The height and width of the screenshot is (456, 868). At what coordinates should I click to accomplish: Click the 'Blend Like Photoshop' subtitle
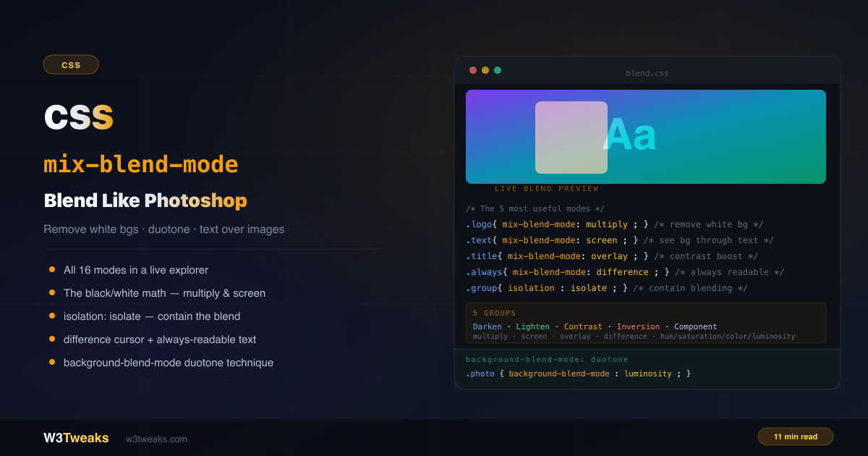coord(145,200)
